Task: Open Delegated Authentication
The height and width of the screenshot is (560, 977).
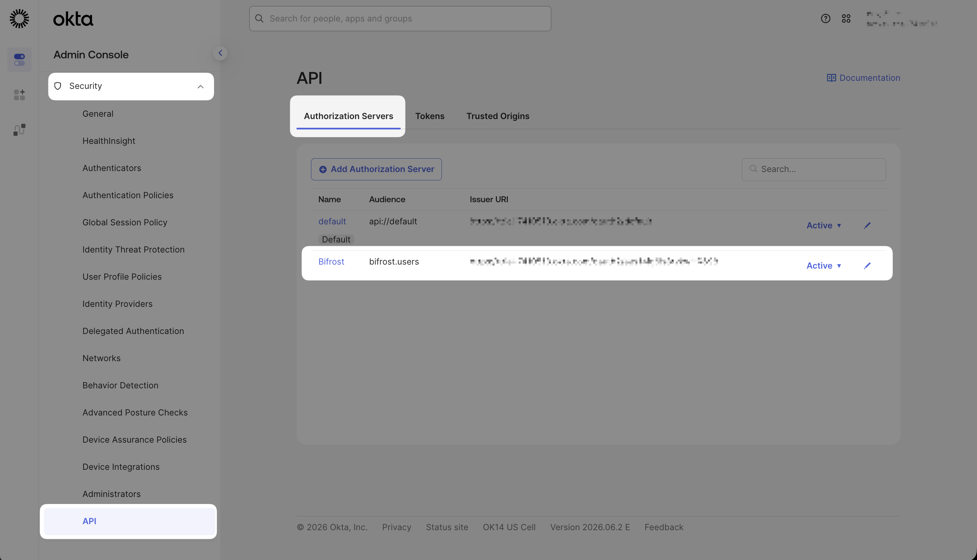Action: 133,331
